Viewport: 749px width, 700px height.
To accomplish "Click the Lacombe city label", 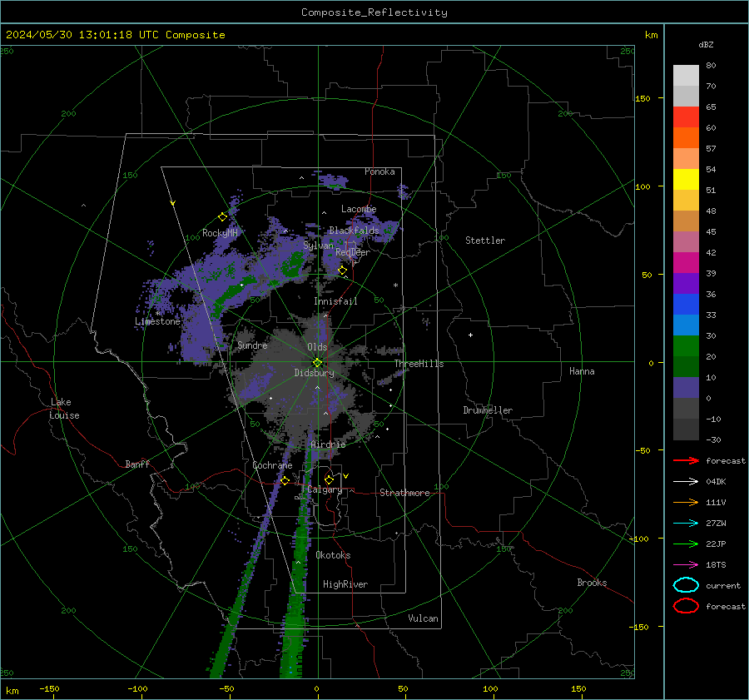I will coord(359,209).
